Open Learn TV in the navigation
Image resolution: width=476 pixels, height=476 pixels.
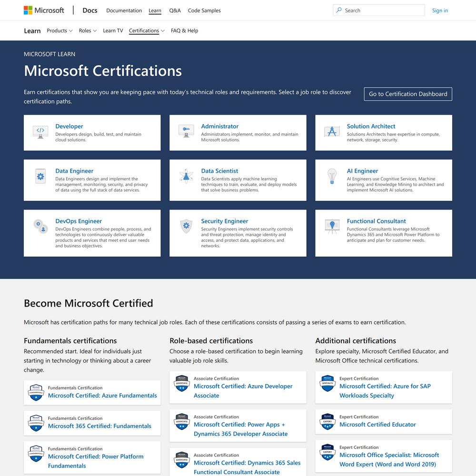tap(113, 30)
